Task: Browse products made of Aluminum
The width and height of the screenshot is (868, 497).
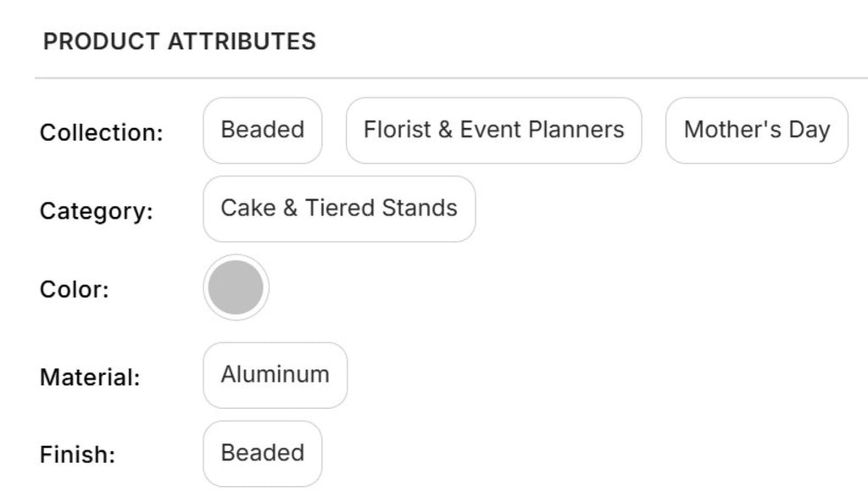Action: 275,375
